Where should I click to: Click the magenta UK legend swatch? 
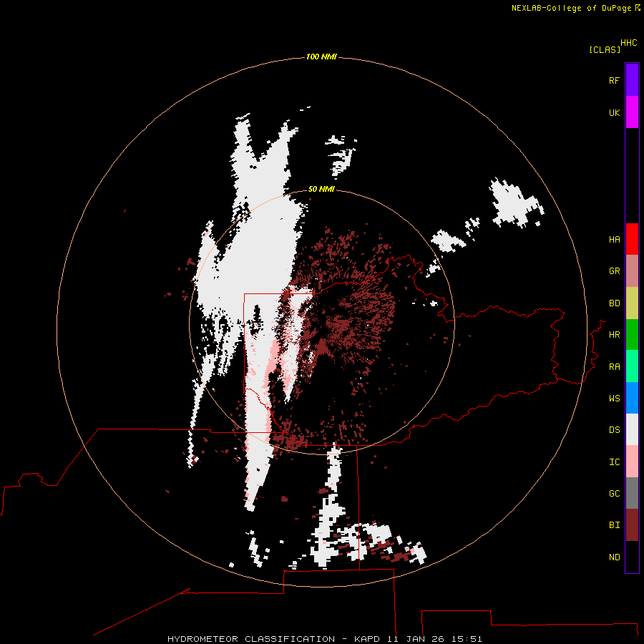[x=632, y=112]
